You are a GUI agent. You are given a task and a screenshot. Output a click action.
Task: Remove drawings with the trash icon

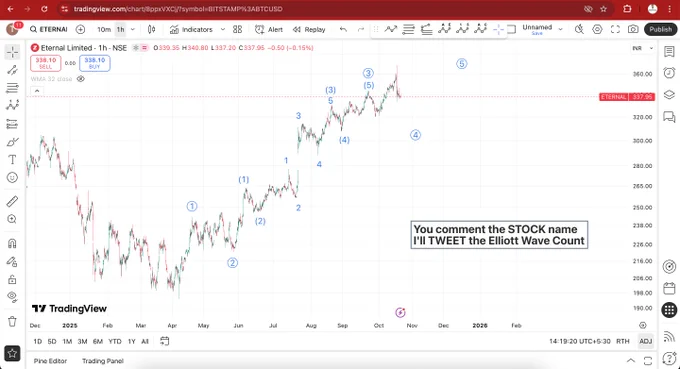point(12,321)
